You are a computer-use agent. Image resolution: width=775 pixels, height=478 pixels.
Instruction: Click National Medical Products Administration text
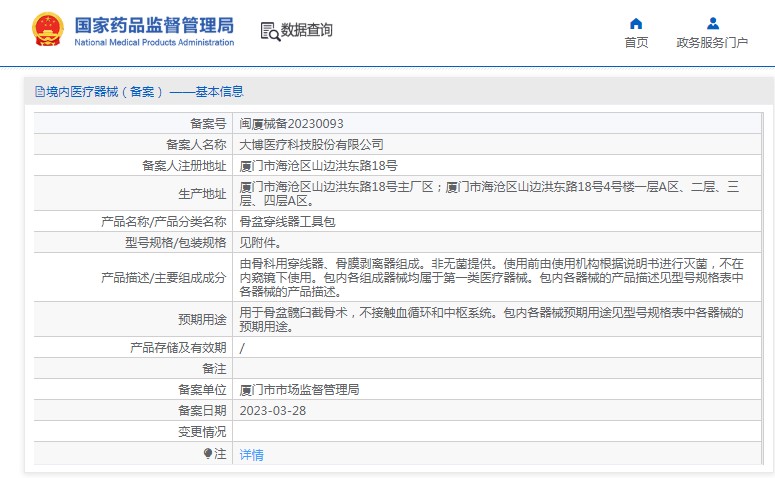[154, 43]
